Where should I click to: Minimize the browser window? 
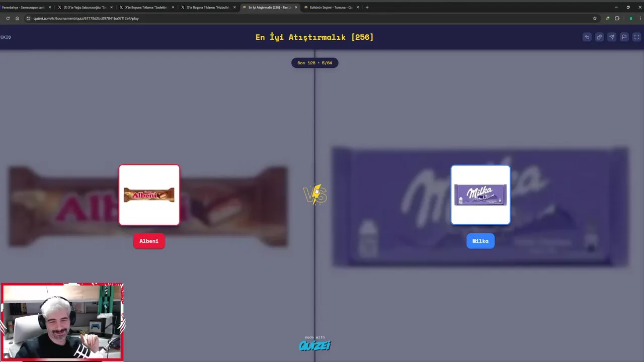pyautogui.click(x=616, y=7)
